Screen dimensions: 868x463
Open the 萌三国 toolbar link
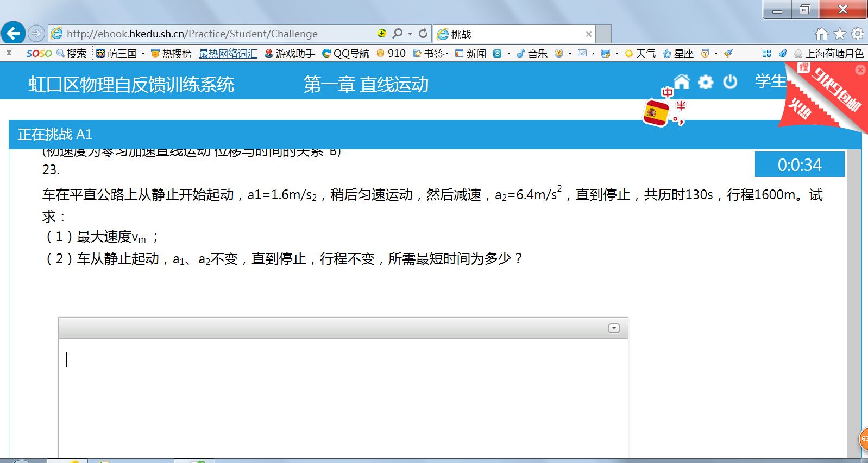pyautogui.click(x=116, y=53)
